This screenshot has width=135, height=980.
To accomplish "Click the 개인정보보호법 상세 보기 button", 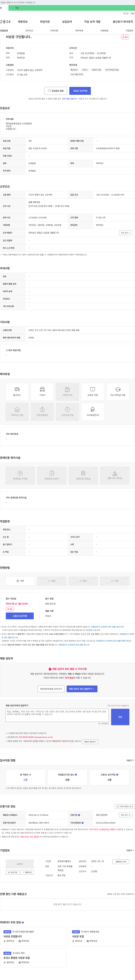I will [x=51, y=689].
